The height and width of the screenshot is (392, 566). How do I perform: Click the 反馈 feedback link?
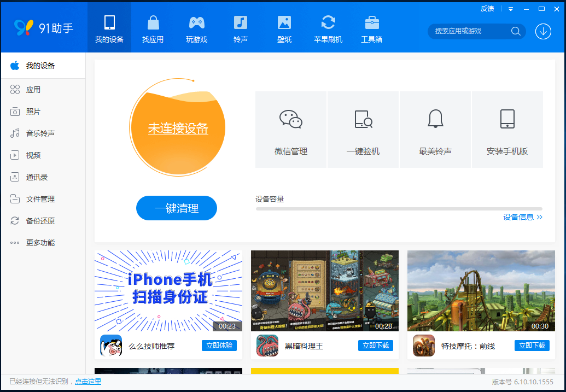click(487, 9)
